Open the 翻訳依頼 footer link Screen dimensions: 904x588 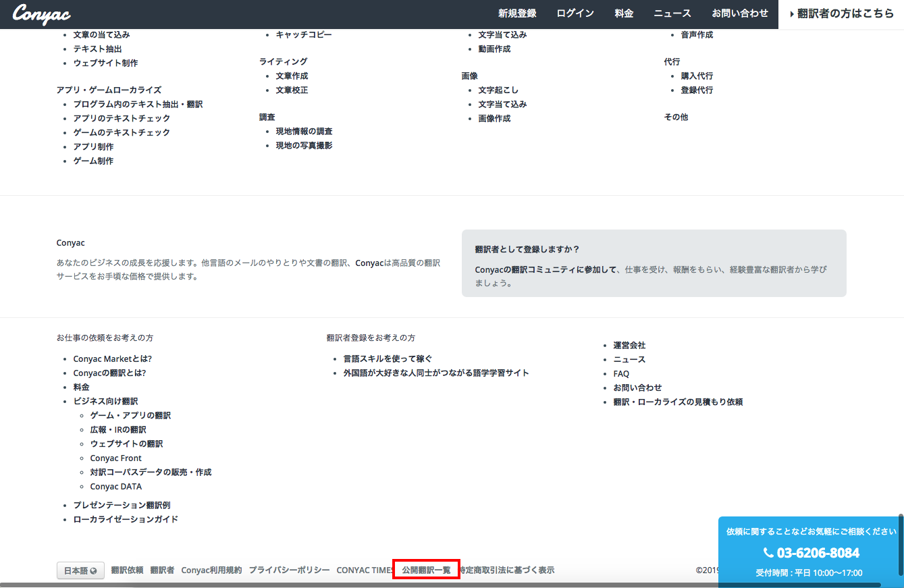click(x=127, y=570)
